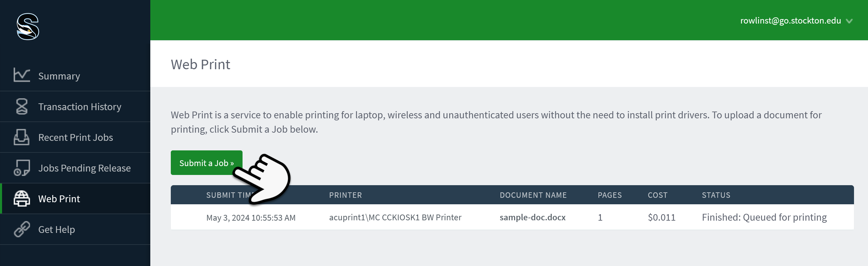
Task: Click the Jobs Pending Release icon
Action: 22,168
